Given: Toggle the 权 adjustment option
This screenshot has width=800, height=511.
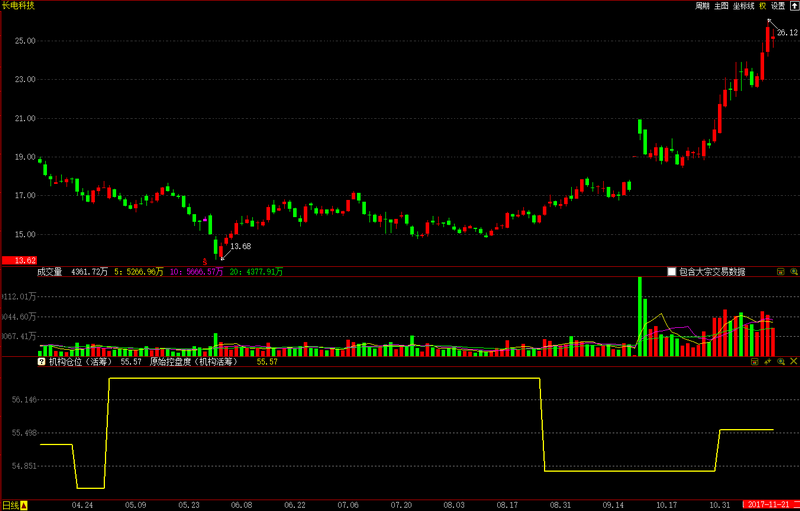Looking at the screenshot, I should click(762, 6).
